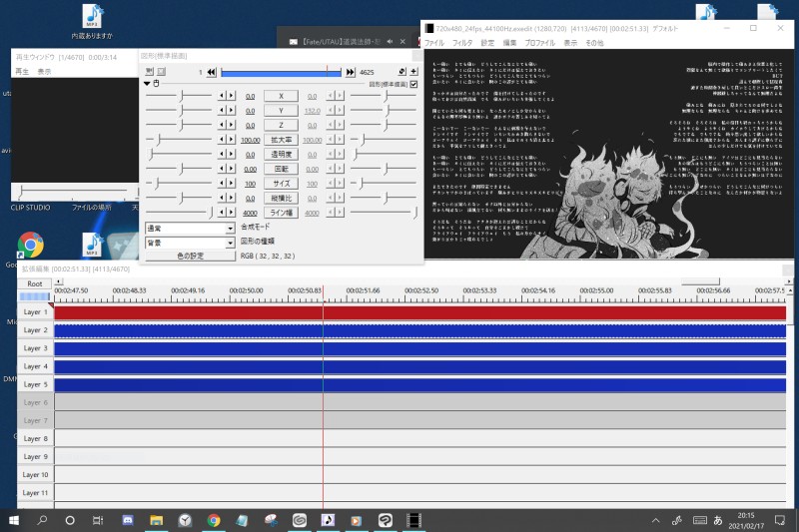799x532 pixels.
Task: Click the blue frame range bar in settings dialog
Action: pyautogui.click(x=281, y=73)
